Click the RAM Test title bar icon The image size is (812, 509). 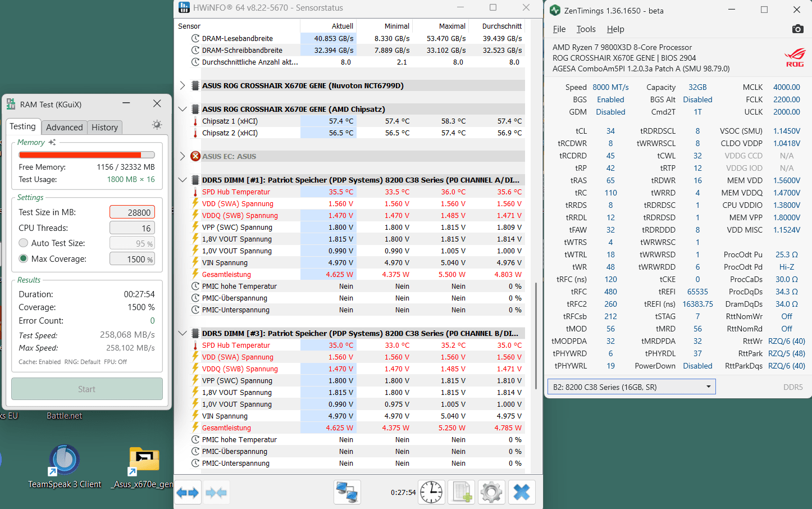(x=11, y=104)
